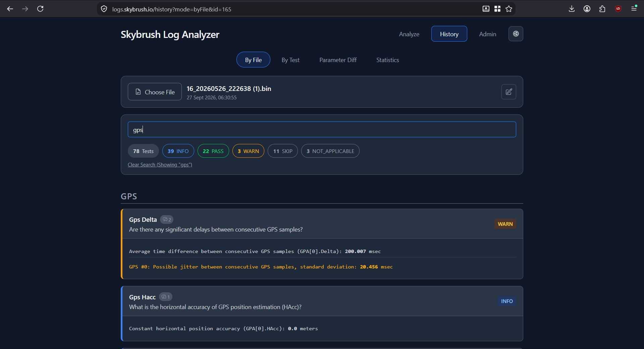The height and width of the screenshot is (349, 644).
Task: Open comments badge on Gps Delta
Action: click(x=167, y=219)
